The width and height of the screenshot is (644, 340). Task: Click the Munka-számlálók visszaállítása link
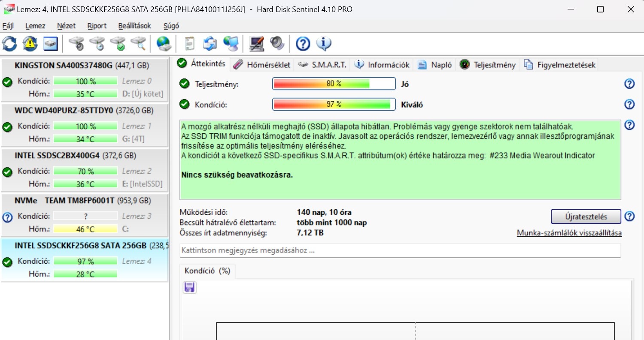coord(569,233)
